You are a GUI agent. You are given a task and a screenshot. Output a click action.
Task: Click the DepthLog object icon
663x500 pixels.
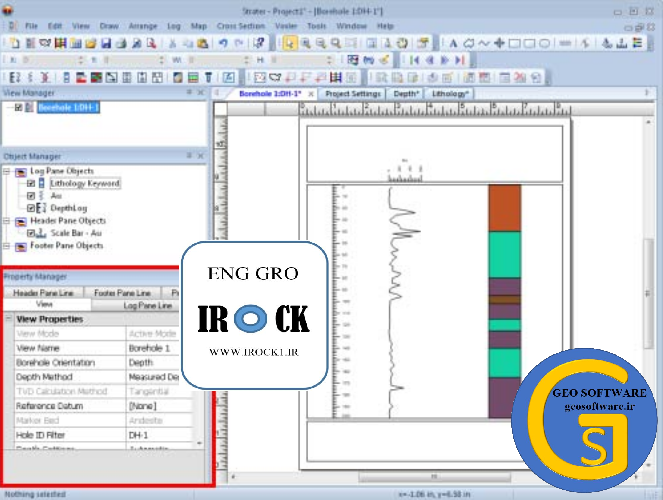pos(41,208)
